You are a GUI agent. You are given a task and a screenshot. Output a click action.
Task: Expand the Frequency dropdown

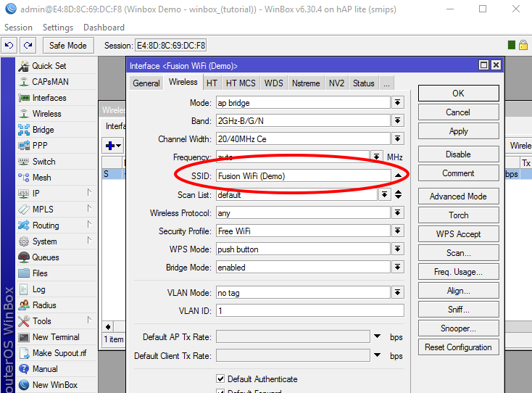tap(377, 157)
